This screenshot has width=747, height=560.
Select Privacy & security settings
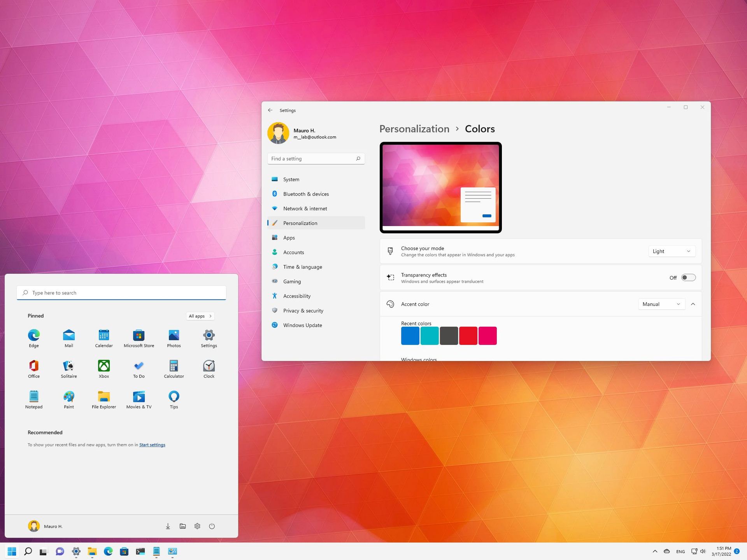coord(303,310)
